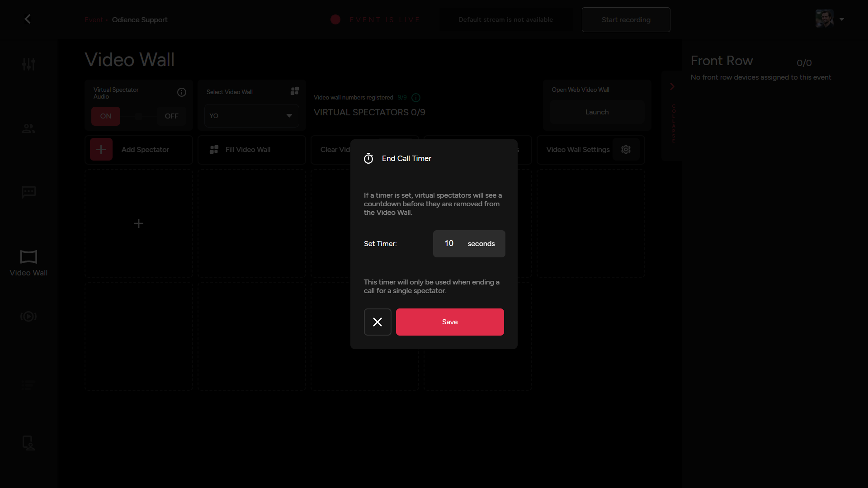Open the mixer settings sidebar icon
The width and height of the screenshot is (868, 488).
click(x=28, y=64)
